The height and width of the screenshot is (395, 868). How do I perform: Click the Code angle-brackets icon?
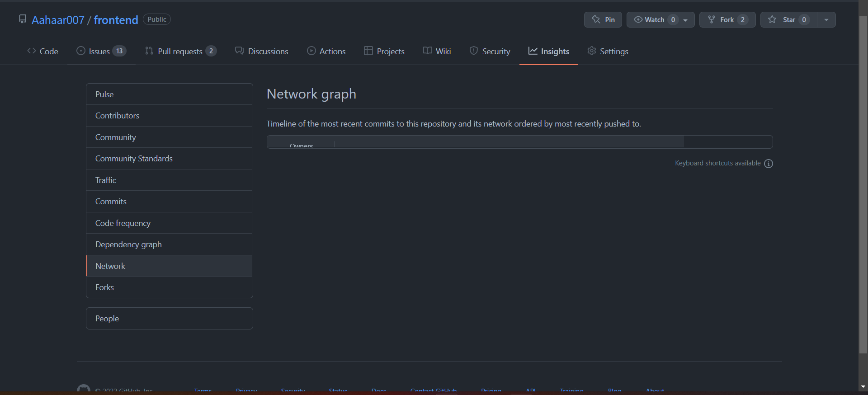point(32,51)
